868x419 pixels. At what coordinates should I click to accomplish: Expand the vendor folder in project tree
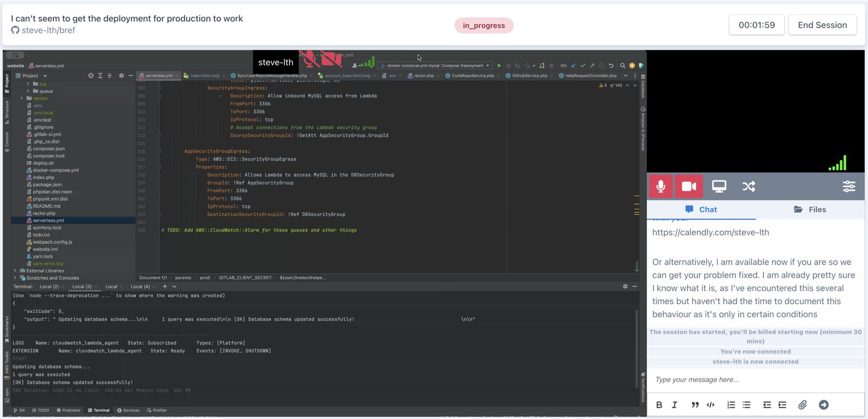pos(22,98)
